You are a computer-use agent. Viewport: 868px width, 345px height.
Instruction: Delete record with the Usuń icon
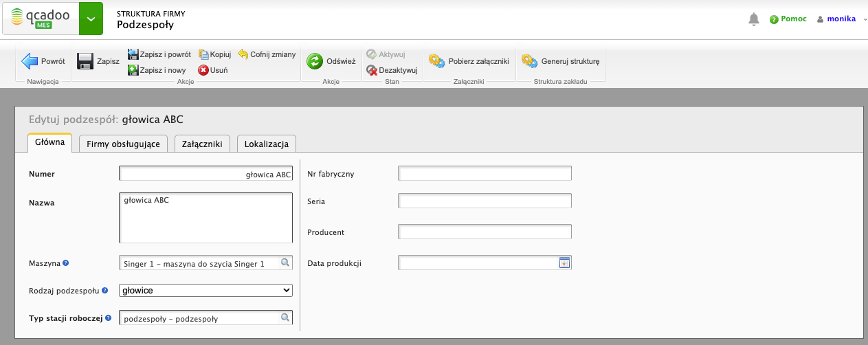[203, 70]
